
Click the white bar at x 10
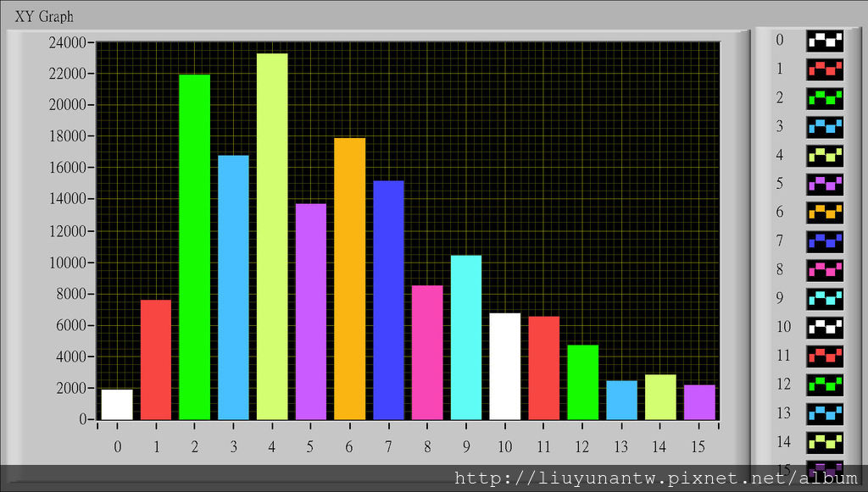coord(505,367)
